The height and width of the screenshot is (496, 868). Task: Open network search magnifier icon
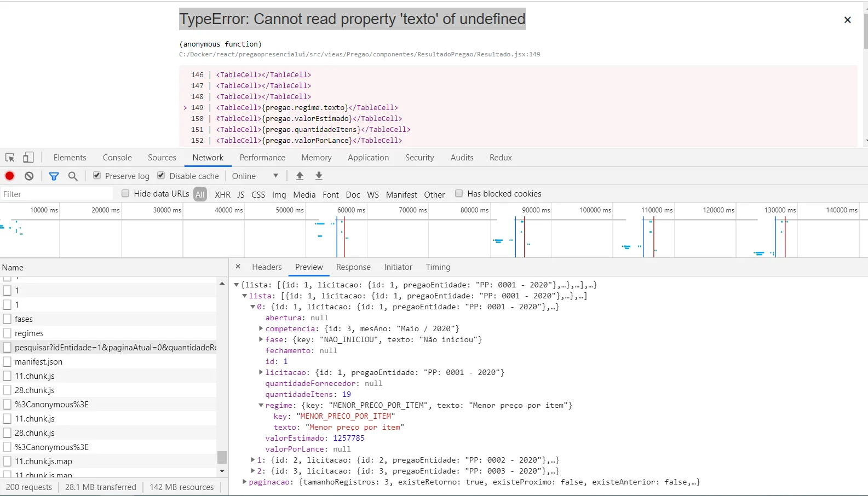(73, 176)
